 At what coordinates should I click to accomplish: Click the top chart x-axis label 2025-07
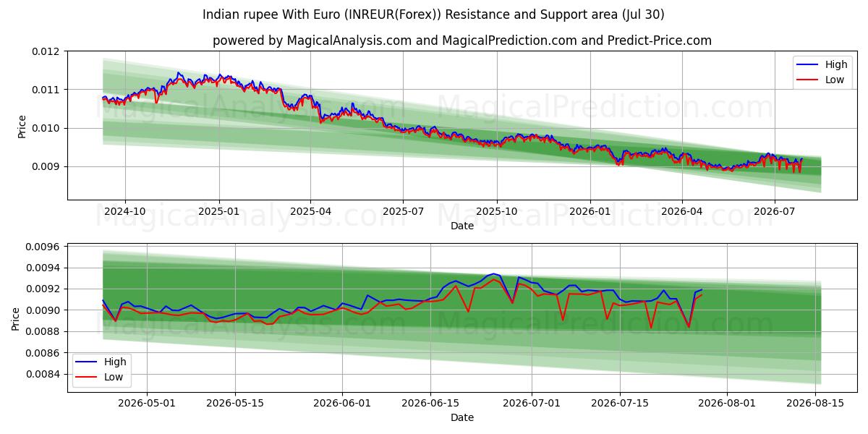tap(403, 211)
